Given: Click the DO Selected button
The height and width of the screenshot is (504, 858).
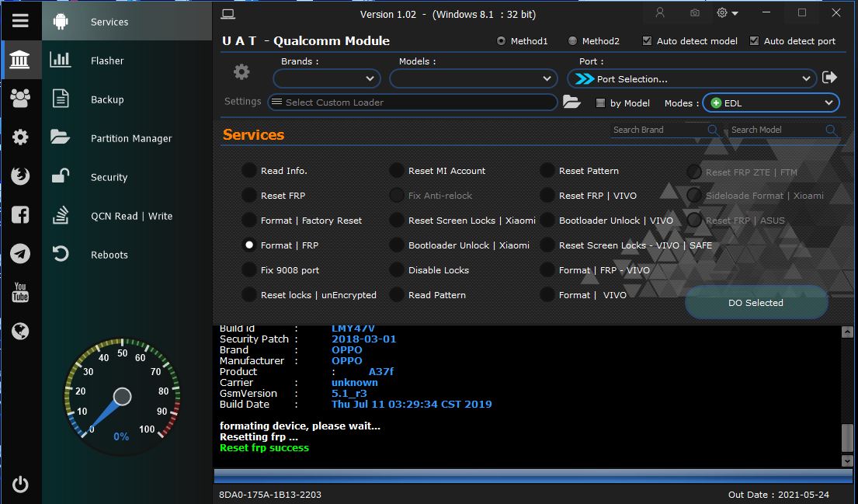Looking at the screenshot, I should tap(756, 303).
